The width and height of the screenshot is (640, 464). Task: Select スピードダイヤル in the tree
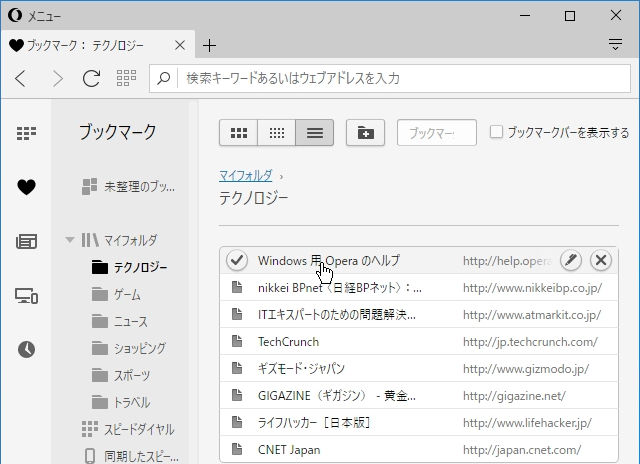point(128,429)
